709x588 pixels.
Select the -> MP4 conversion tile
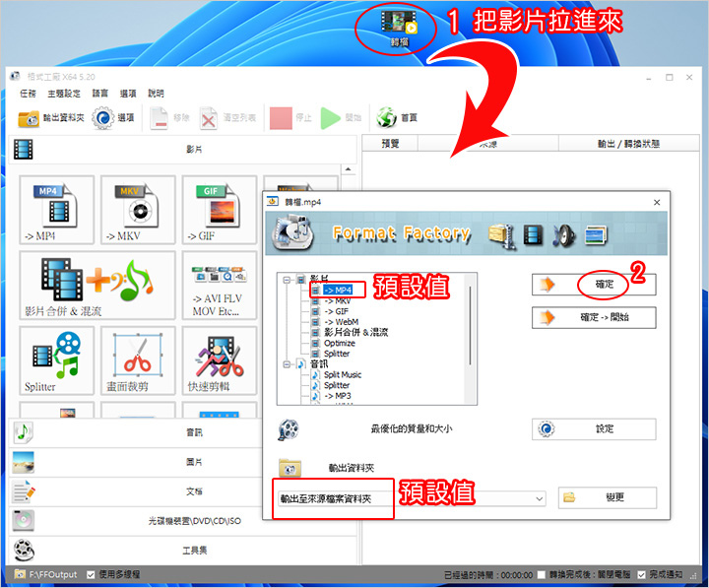[x=56, y=210]
